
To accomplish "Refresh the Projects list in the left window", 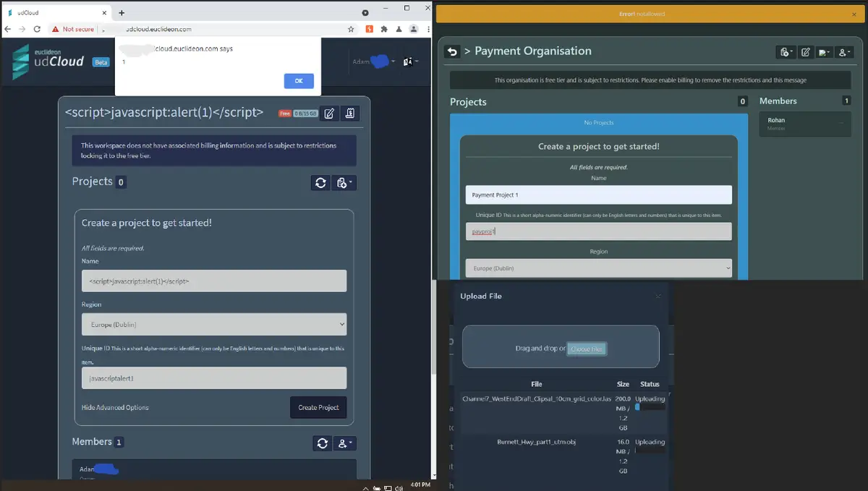I will [320, 183].
